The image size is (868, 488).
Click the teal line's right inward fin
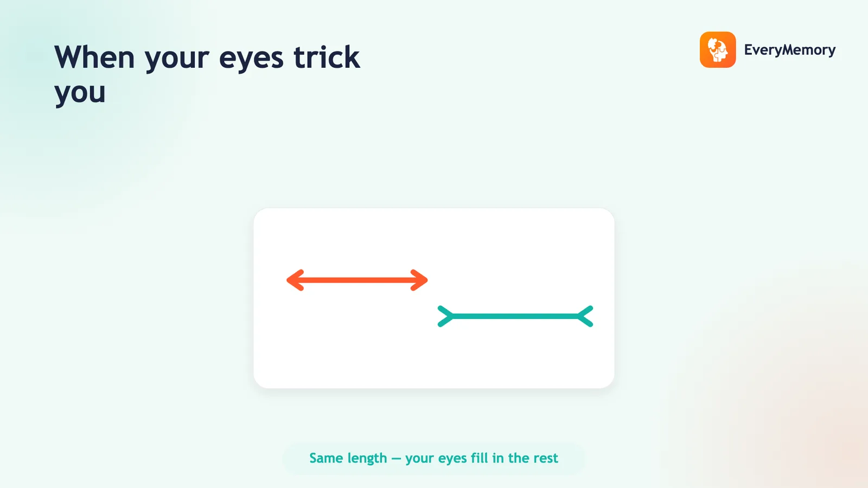click(x=585, y=316)
